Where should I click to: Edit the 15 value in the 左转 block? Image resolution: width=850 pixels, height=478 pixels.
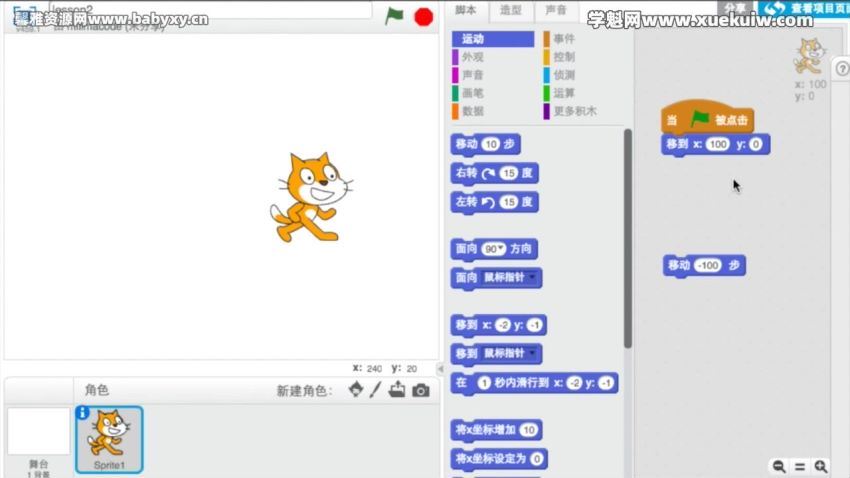click(508, 202)
